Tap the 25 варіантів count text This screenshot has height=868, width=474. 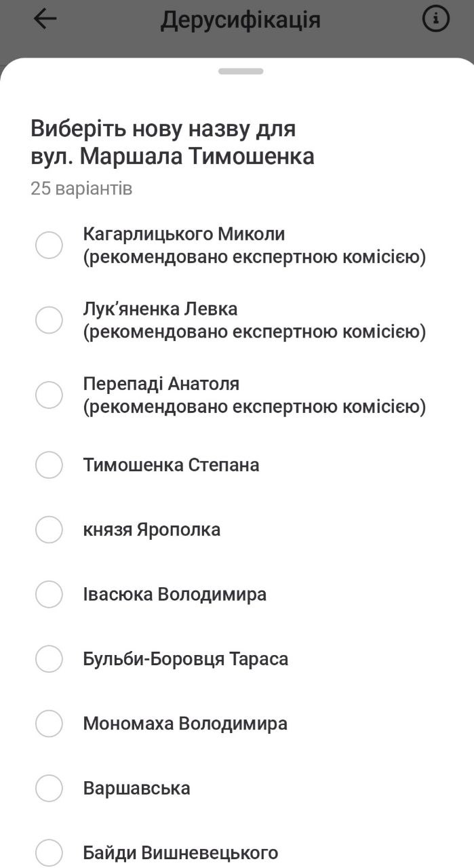(81, 188)
